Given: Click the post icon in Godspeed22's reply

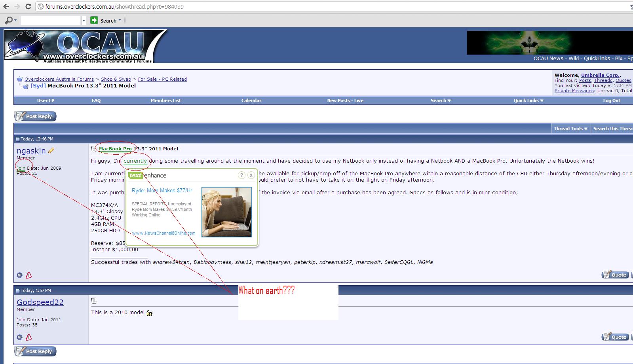Looking at the screenshot, I should pyautogui.click(x=94, y=301).
